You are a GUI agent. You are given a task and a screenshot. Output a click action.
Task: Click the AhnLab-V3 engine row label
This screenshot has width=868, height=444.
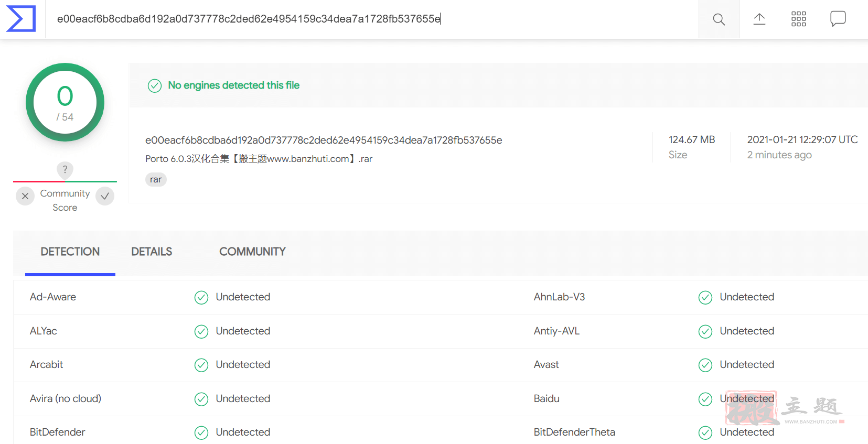click(x=559, y=297)
